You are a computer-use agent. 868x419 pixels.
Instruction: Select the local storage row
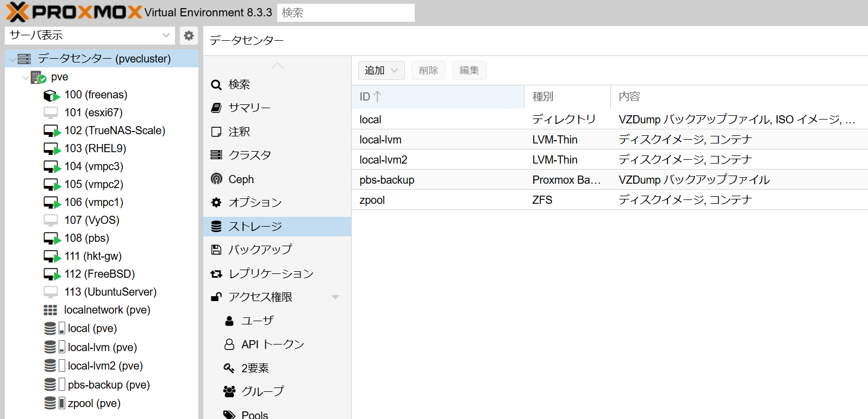click(610, 120)
